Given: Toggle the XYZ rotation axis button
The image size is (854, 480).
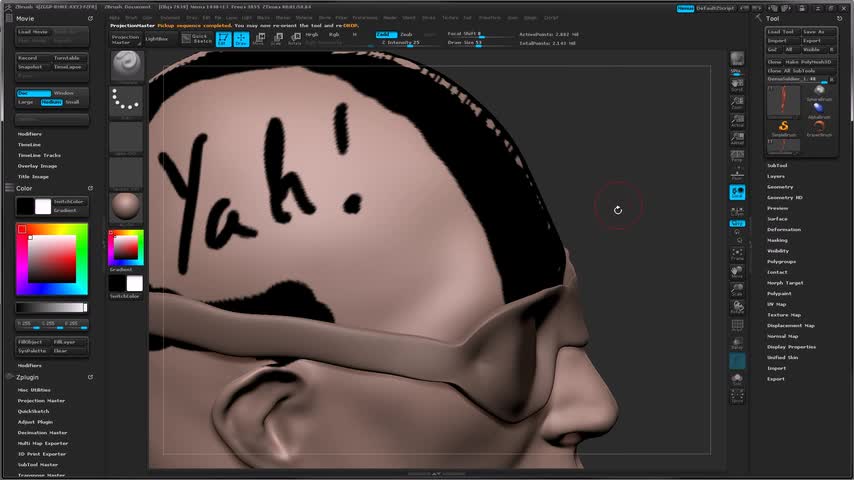Looking at the screenshot, I should pyautogui.click(x=737, y=223).
